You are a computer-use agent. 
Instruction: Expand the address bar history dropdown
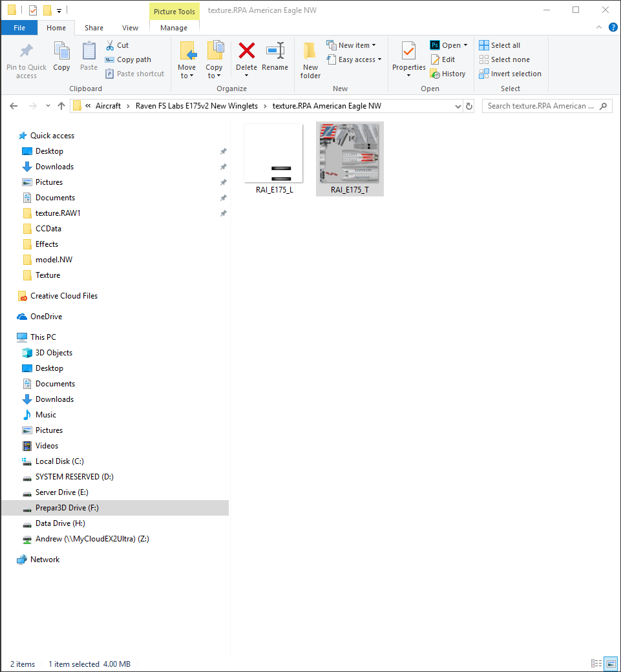tap(458, 106)
